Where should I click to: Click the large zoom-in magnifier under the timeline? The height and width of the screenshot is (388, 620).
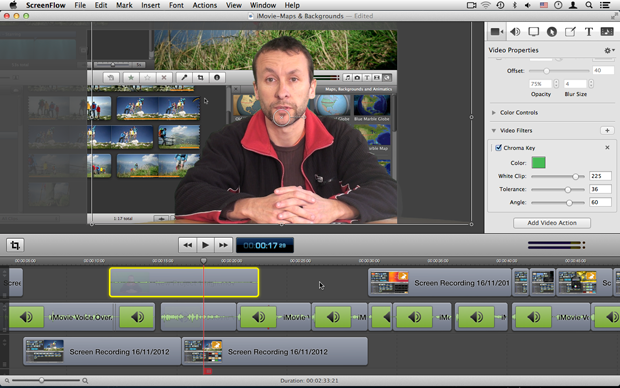point(85,380)
